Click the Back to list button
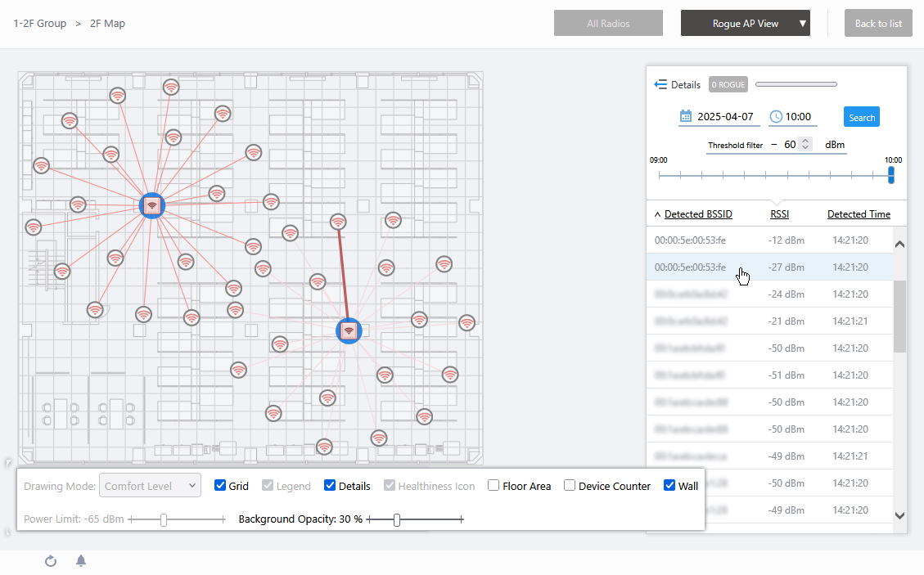This screenshot has width=924, height=575. tap(878, 24)
